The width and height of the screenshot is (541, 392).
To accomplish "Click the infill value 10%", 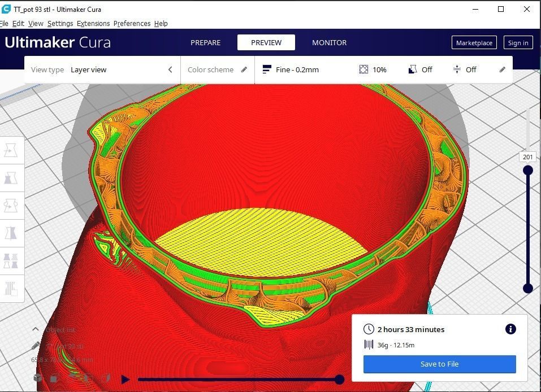I will [x=379, y=69].
